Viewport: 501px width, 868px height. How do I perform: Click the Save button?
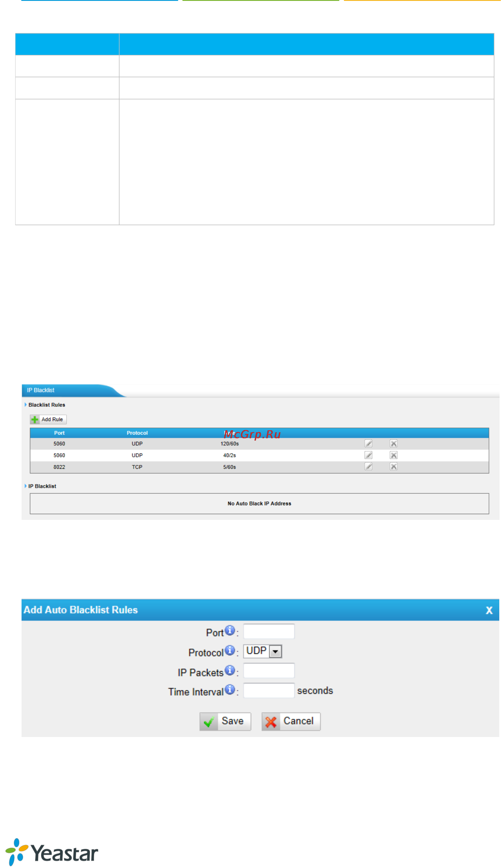(x=225, y=721)
